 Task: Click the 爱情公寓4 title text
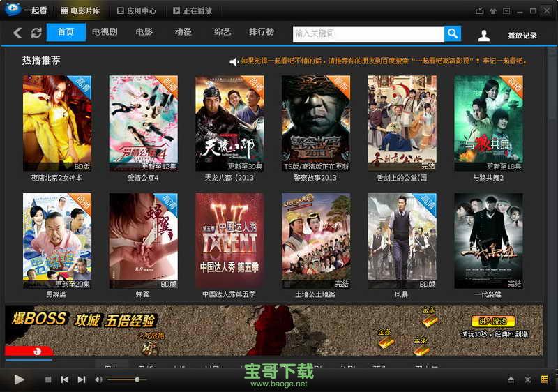[143, 178]
